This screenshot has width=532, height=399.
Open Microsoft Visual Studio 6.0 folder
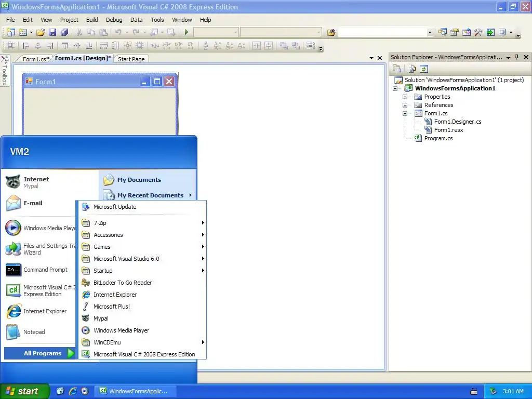pos(142,259)
